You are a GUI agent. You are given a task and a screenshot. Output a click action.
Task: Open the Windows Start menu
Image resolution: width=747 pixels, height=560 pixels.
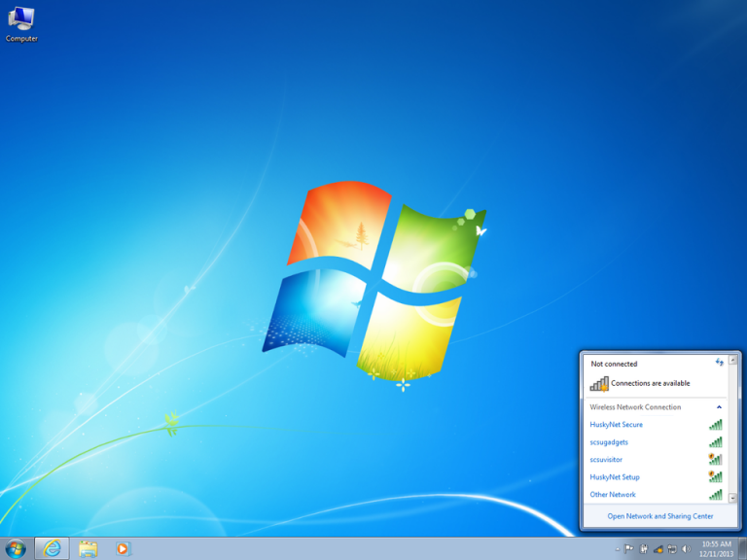[16, 548]
